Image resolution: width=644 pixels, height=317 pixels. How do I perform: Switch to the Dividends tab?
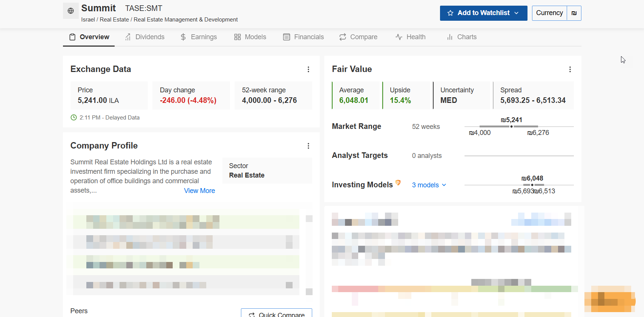[145, 37]
